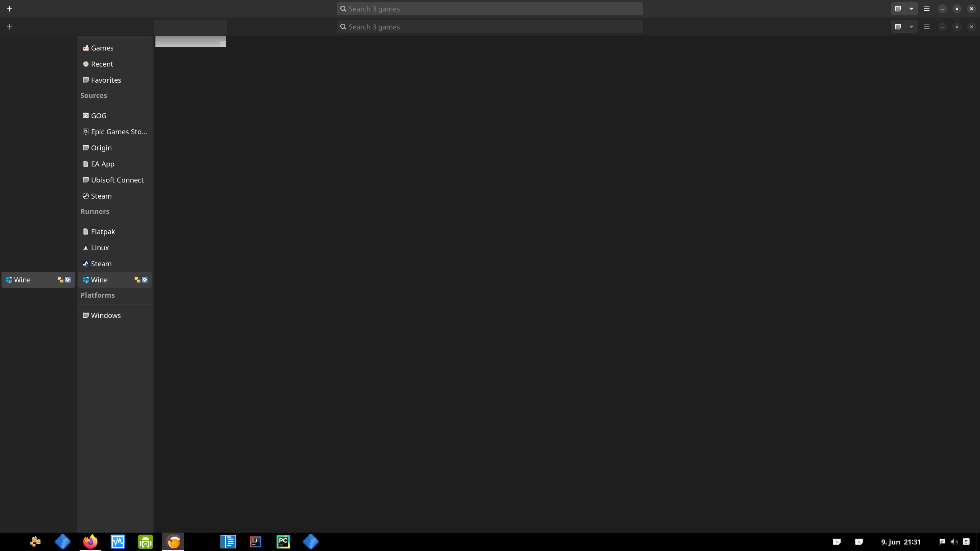This screenshot has width=980, height=551.
Task: Launch Firefox from the taskbar
Action: coord(90,541)
